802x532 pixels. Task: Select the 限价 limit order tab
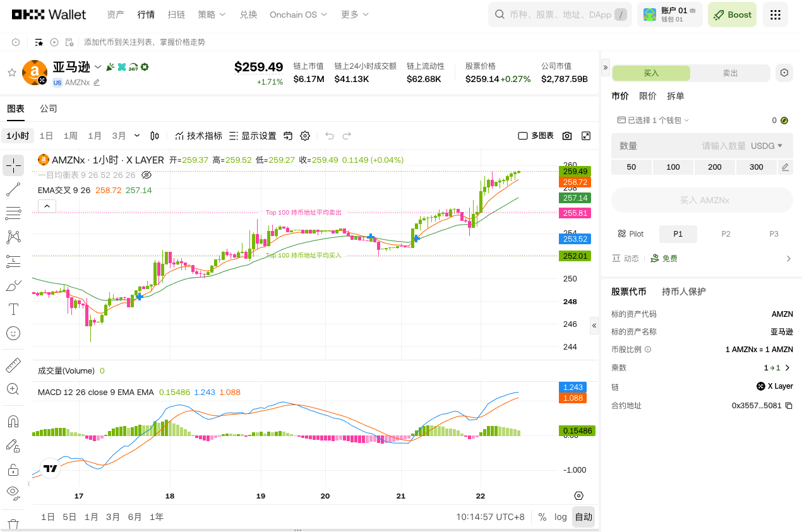click(648, 96)
